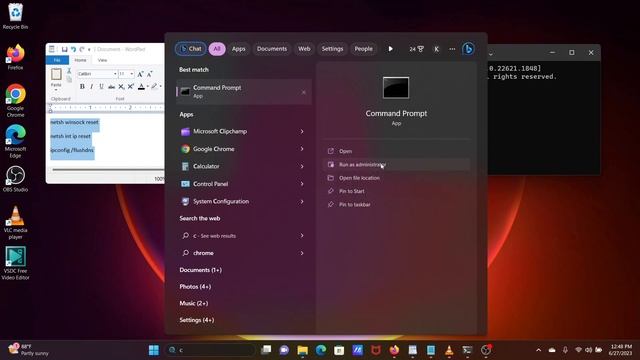Show more search filters with play arrow
This screenshot has height=360, width=640.
(391, 49)
